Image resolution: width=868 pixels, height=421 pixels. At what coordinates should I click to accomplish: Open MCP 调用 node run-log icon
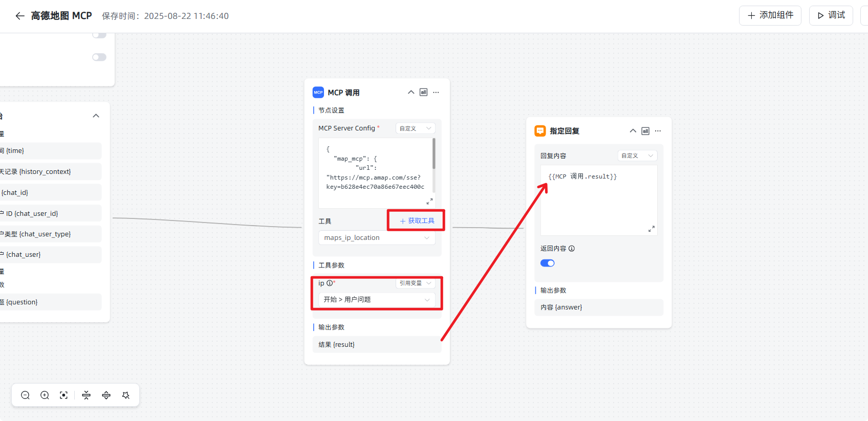coord(423,93)
